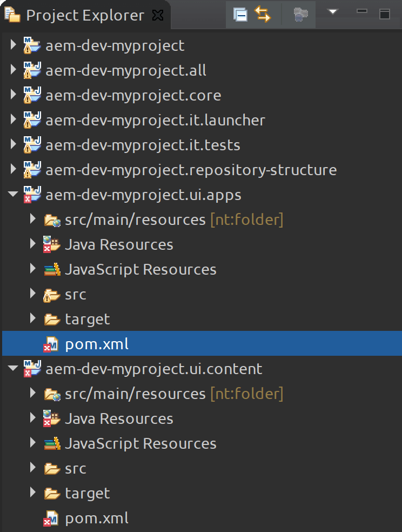Collapse the aem-dev-myproject.ui.apps project
This screenshot has height=532, width=402.
click(x=13, y=194)
